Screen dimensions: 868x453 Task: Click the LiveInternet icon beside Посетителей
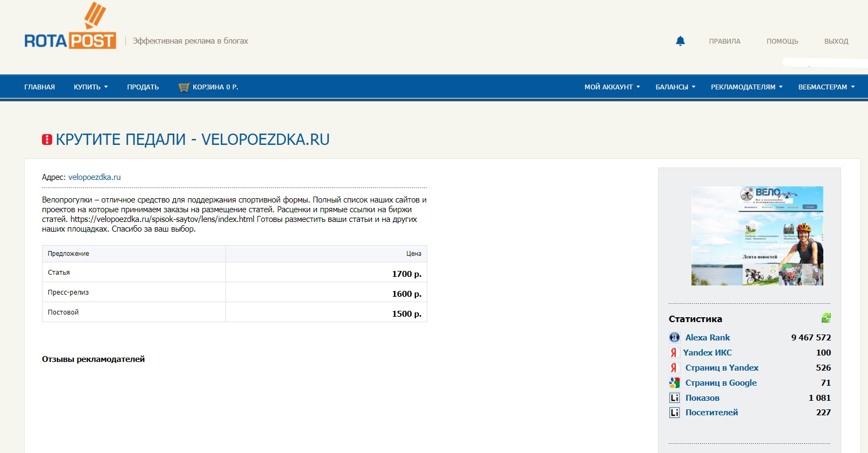674,413
